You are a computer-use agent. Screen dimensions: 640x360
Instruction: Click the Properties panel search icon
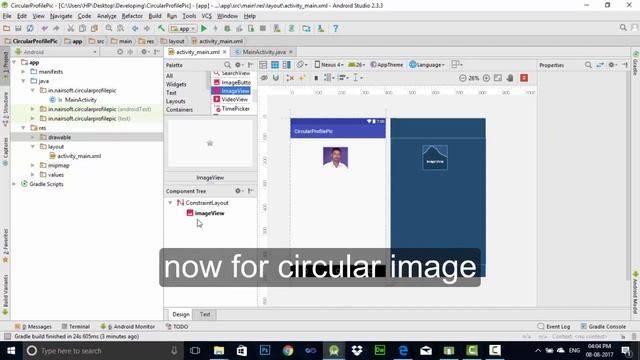(x=588, y=65)
